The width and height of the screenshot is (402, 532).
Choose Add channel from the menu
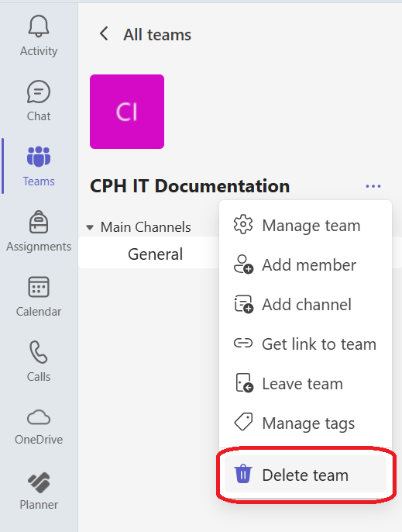[x=305, y=304]
